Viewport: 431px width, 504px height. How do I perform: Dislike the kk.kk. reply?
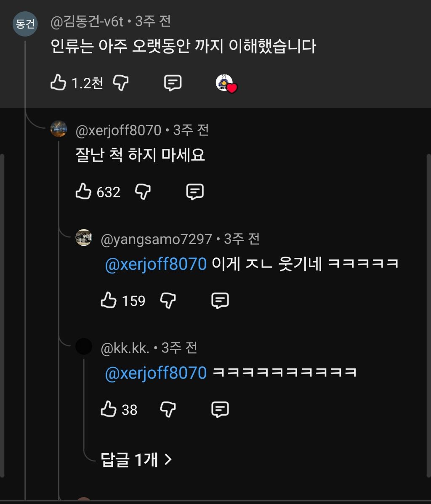coord(168,409)
